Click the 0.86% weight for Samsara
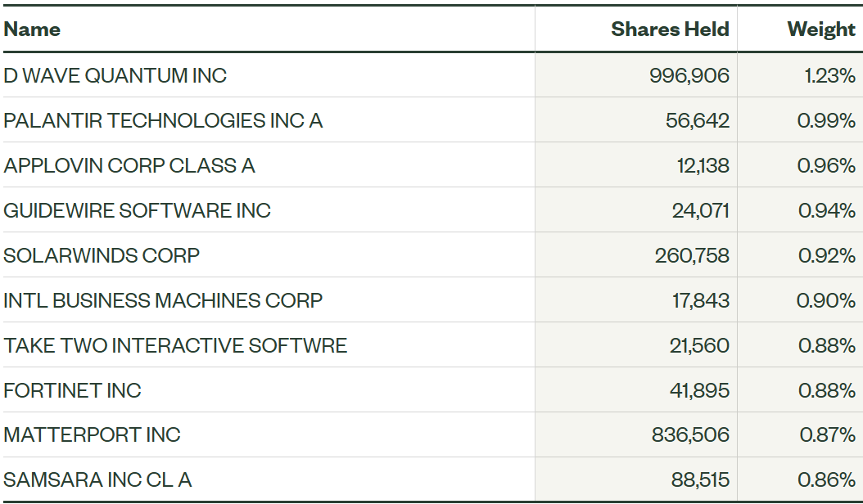The image size is (863, 504). tap(827, 479)
